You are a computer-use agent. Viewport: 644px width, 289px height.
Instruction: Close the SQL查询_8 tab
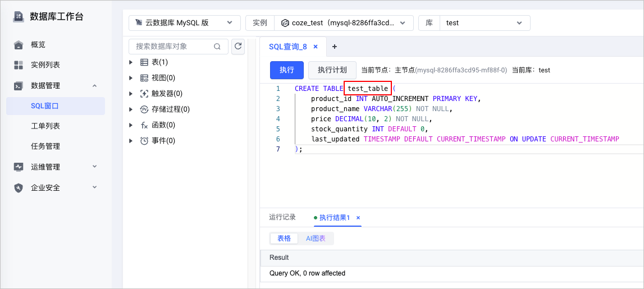[x=316, y=47]
